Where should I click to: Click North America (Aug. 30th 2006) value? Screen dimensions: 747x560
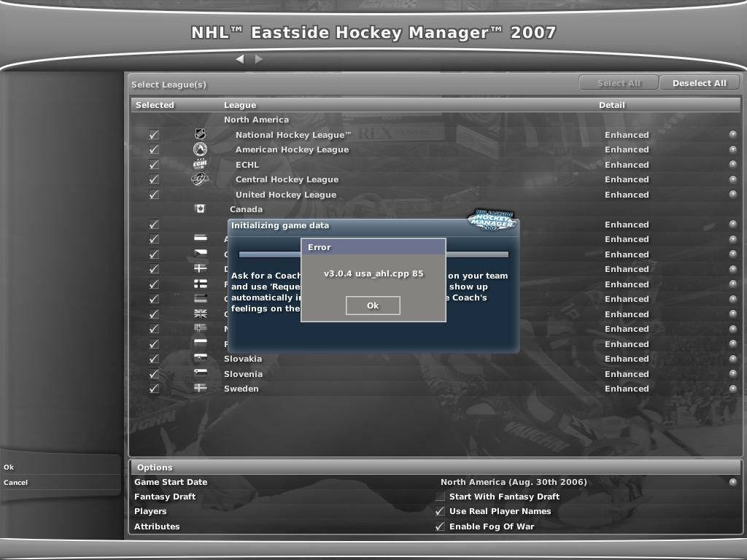pyautogui.click(x=514, y=482)
